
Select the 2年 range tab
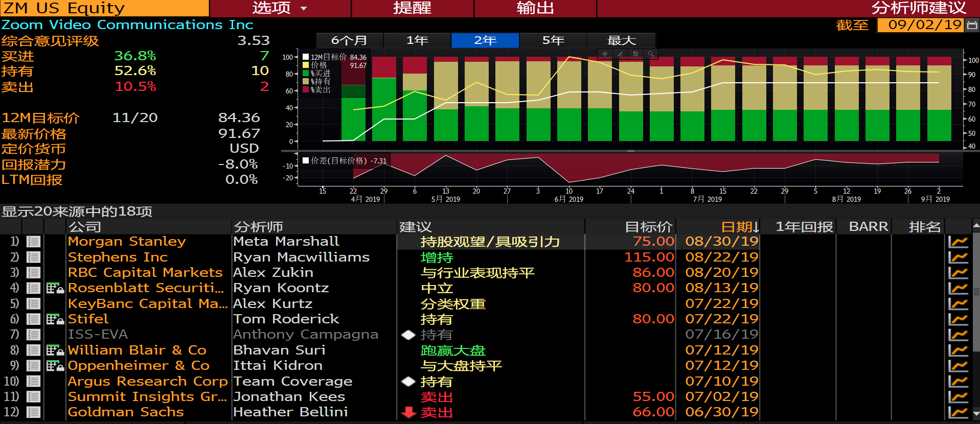(x=485, y=40)
